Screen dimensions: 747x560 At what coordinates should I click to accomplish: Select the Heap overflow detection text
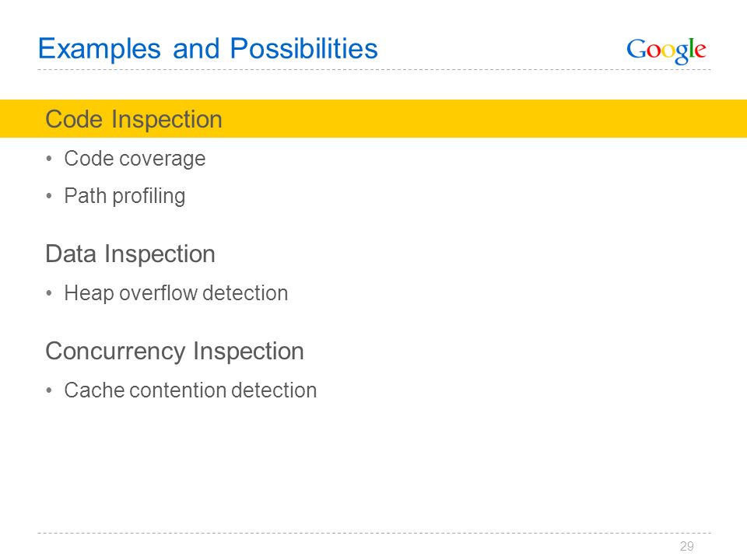[x=176, y=293]
